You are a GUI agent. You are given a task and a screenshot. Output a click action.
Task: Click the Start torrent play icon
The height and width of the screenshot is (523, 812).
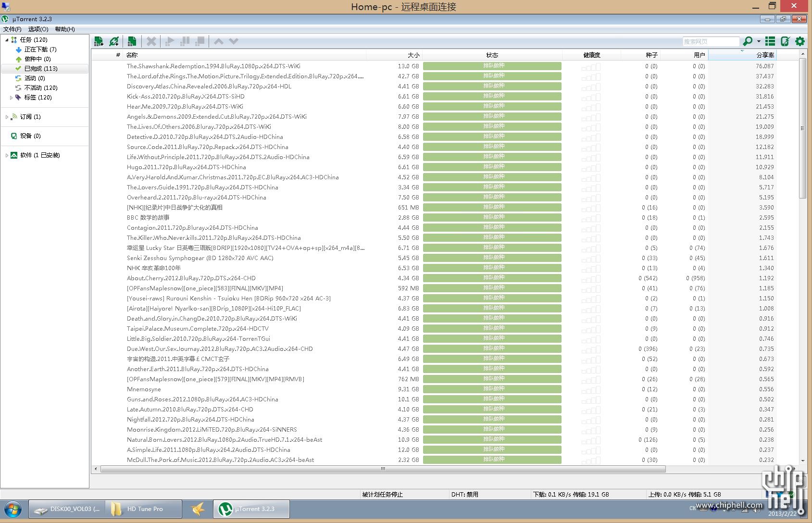[x=169, y=41]
